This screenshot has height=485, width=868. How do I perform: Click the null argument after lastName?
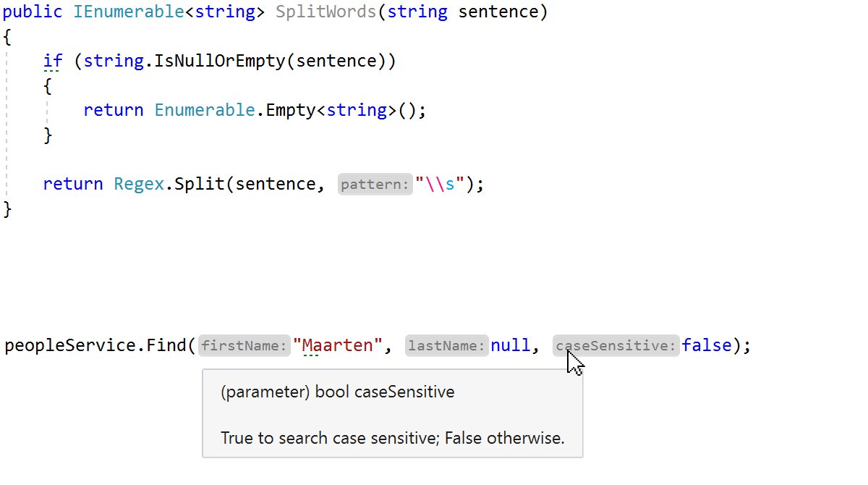(511, 345)
